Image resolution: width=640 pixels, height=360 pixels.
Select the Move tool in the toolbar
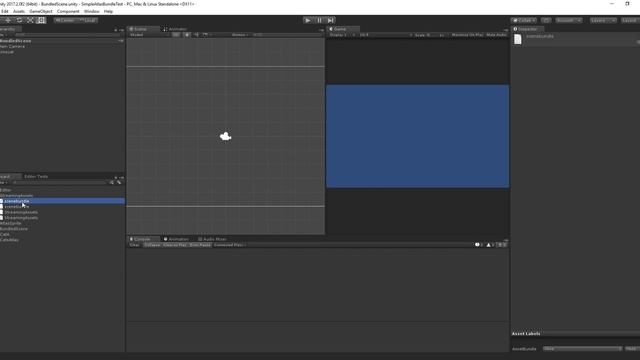pos(8,20)
